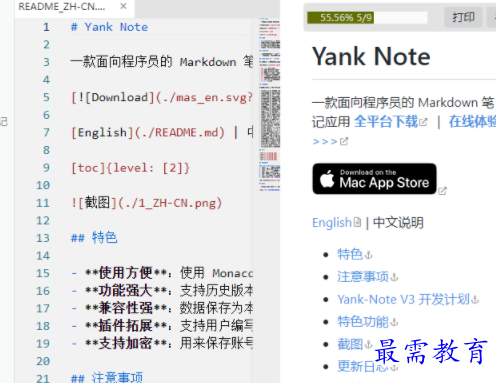This screenshot has width=496, height=383.
Task: Click the '**兼容性强**' line in editor
Action: (162, 308)
